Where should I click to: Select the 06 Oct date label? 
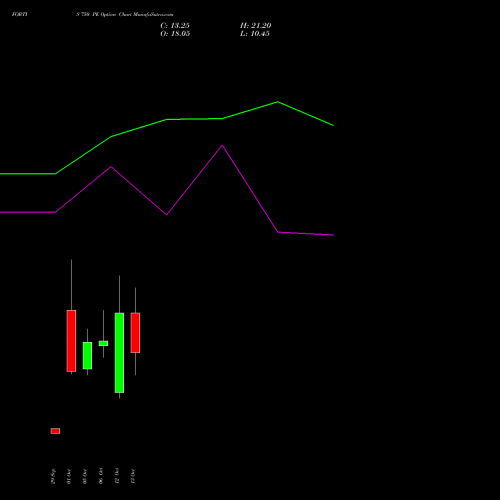coord(101,476)
